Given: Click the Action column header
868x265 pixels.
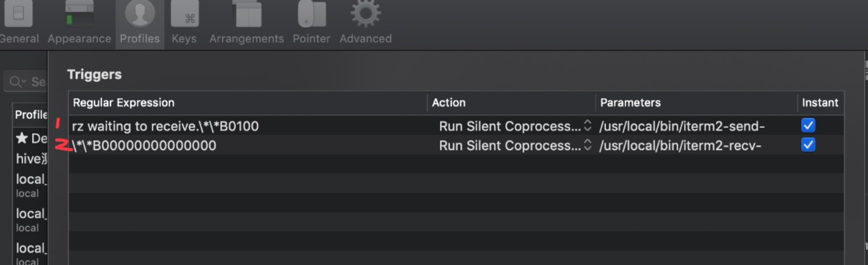Looking at the screenshot, I should click(448, 103).
